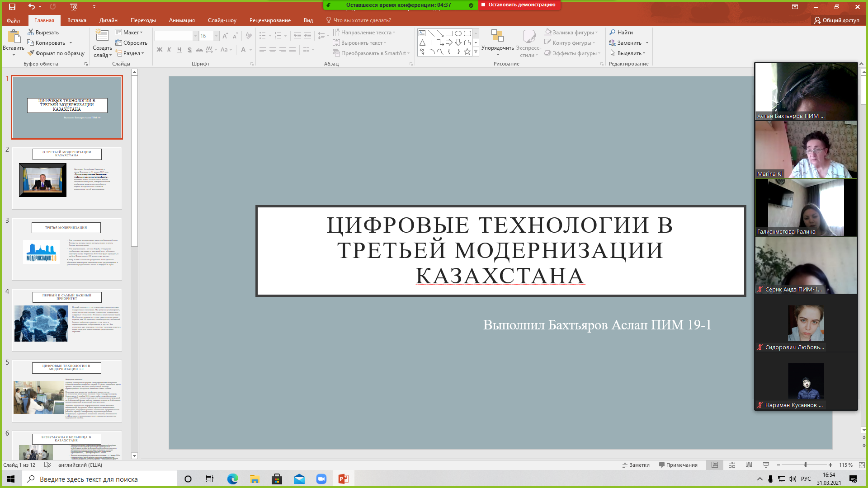The width and height of the screenshot is (868, 488).
Task: Toggle bold text formatting
Action: (x=159, y=50)
